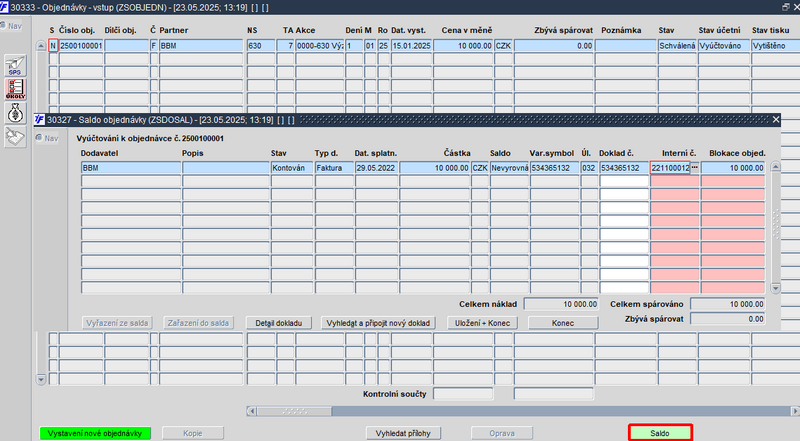
Task: Click the app logo of Objednávky window
Action: click(x=4, y=7)
